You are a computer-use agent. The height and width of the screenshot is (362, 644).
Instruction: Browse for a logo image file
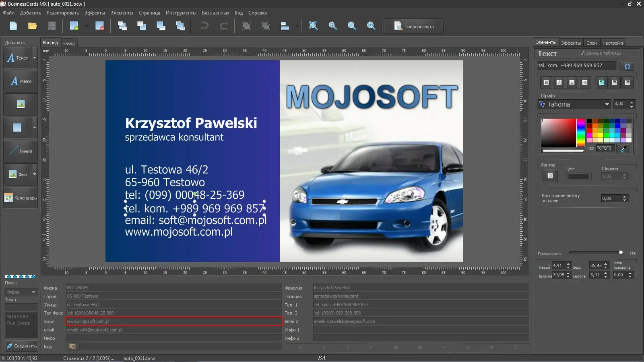click(72, 346)
